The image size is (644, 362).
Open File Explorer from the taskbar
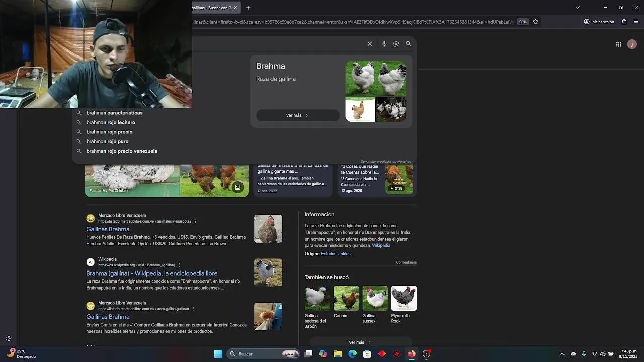338,354
